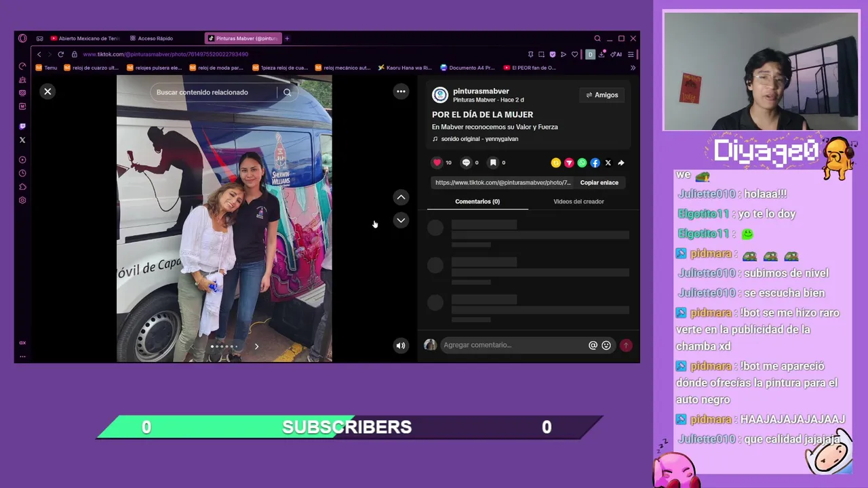Open sonido original - yennygalvan link

tap(479, 139)
